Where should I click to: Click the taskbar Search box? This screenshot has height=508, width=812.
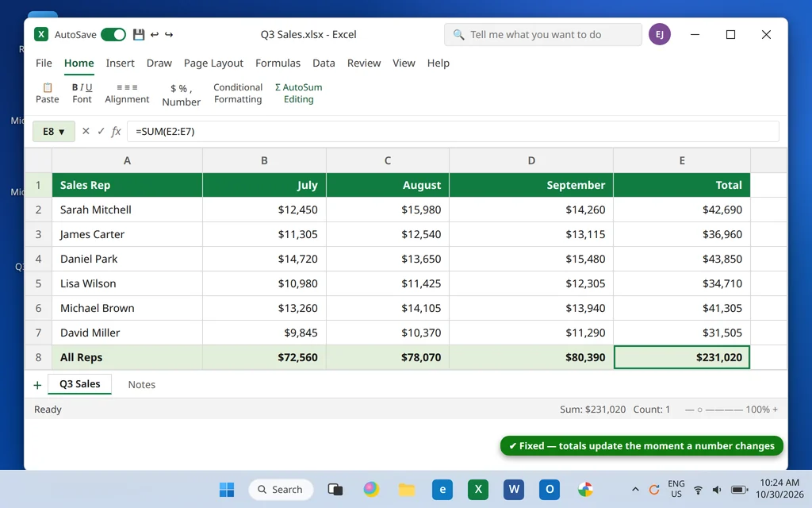pos(281,489)
